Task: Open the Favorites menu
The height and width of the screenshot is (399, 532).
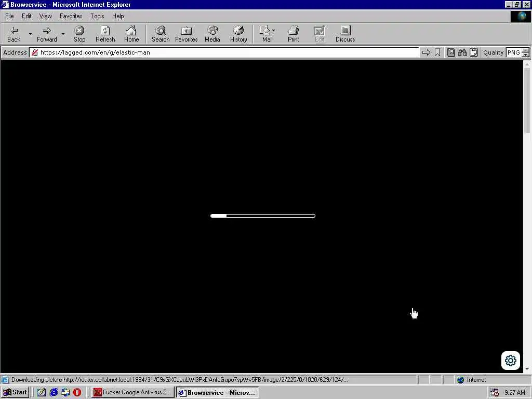Action: pos(71,16)
